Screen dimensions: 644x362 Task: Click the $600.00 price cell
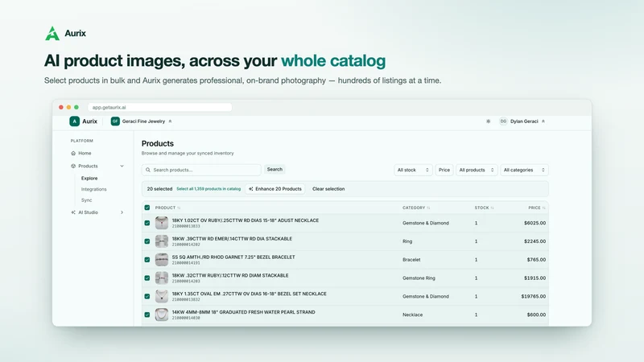click(x=536, y=315)
